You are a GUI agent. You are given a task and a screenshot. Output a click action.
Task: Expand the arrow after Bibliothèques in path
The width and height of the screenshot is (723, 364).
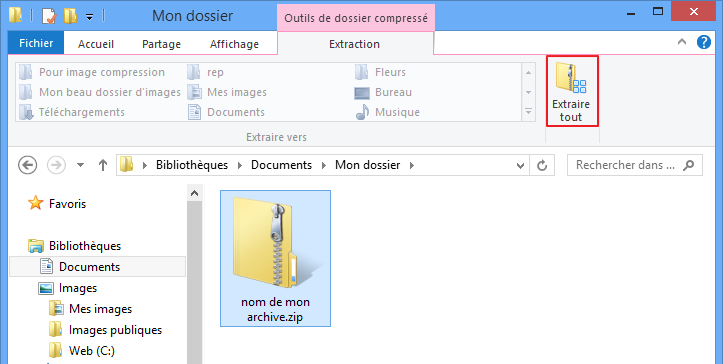[240, 165]
